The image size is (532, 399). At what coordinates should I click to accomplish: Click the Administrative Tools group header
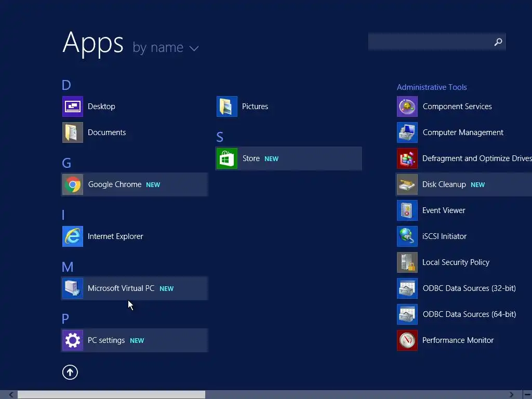coord(432,87)
